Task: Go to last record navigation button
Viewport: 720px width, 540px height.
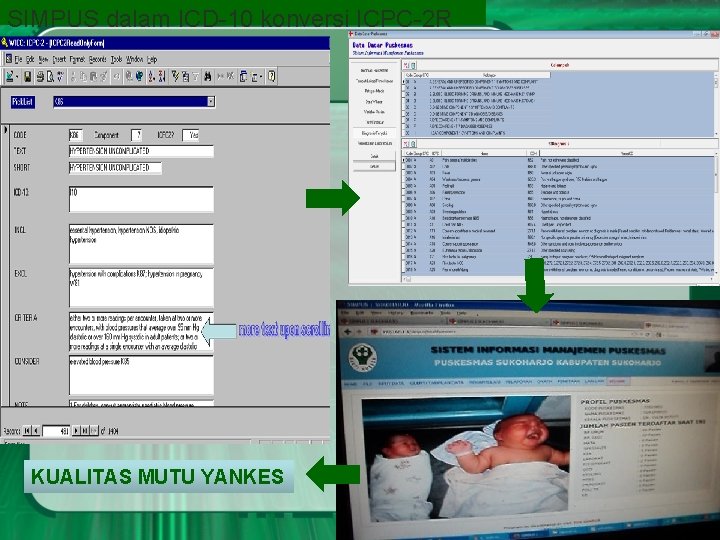Action: 85,431
